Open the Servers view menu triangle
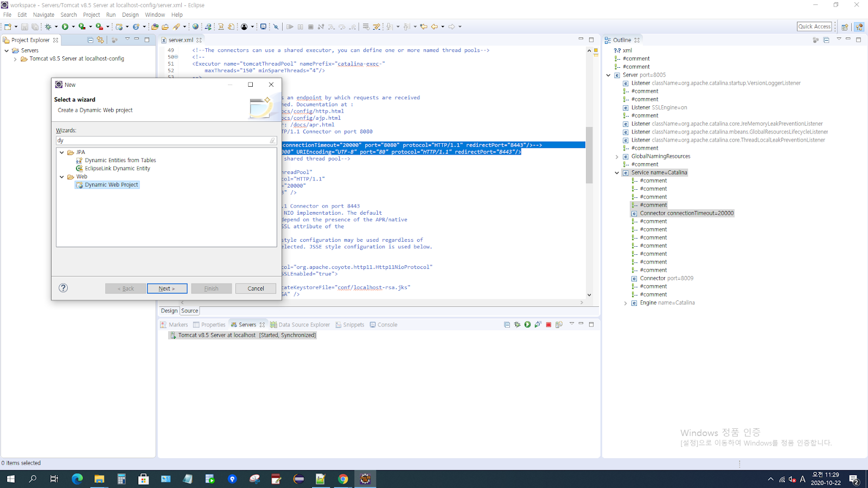 [571, 324]
